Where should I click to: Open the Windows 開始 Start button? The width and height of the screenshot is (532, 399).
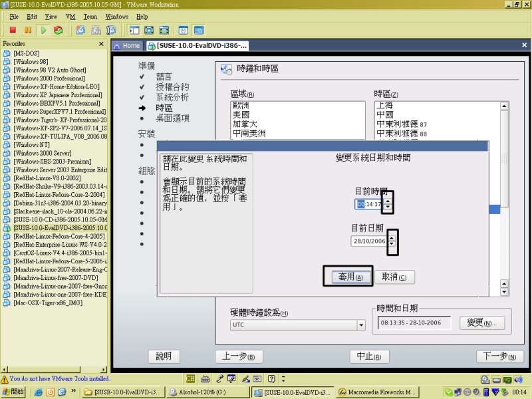13,392
